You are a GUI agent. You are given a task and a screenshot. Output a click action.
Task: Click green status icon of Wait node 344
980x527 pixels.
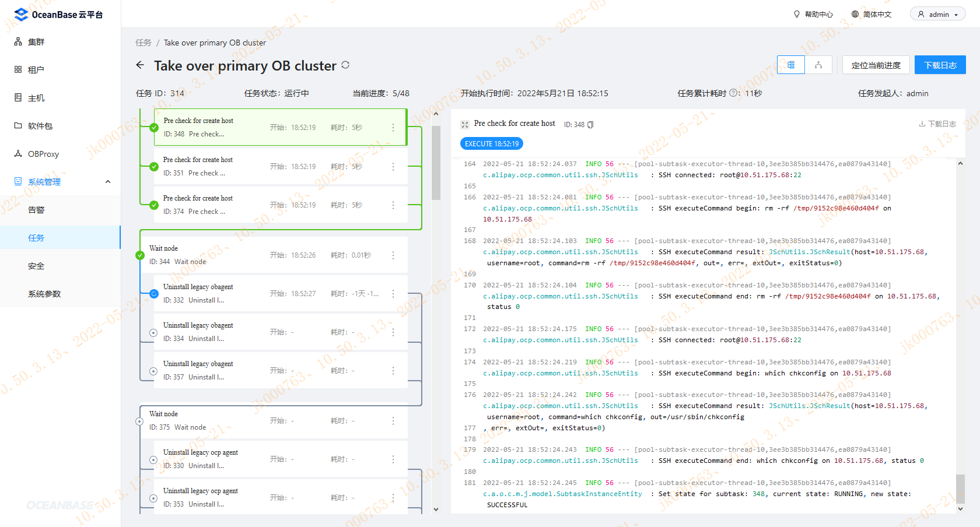tap(140, 255)
